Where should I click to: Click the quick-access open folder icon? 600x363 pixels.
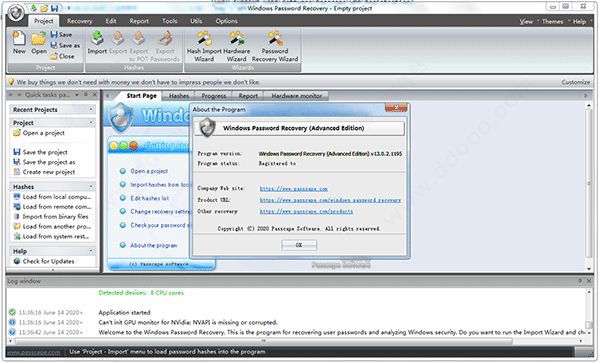44,8
